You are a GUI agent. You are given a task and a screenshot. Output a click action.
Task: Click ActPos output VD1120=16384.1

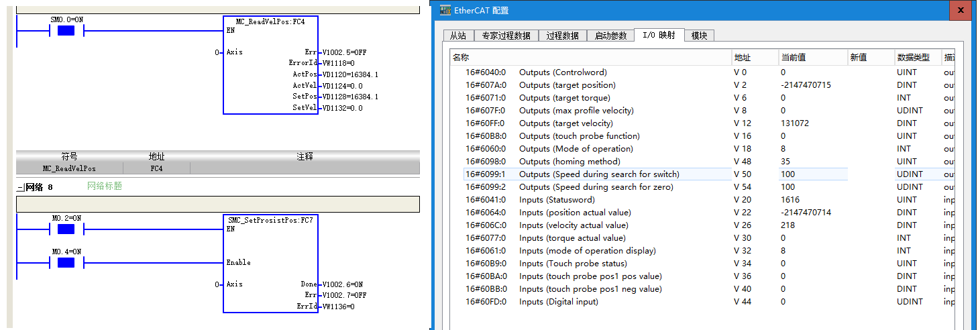[x=350, y=74]
